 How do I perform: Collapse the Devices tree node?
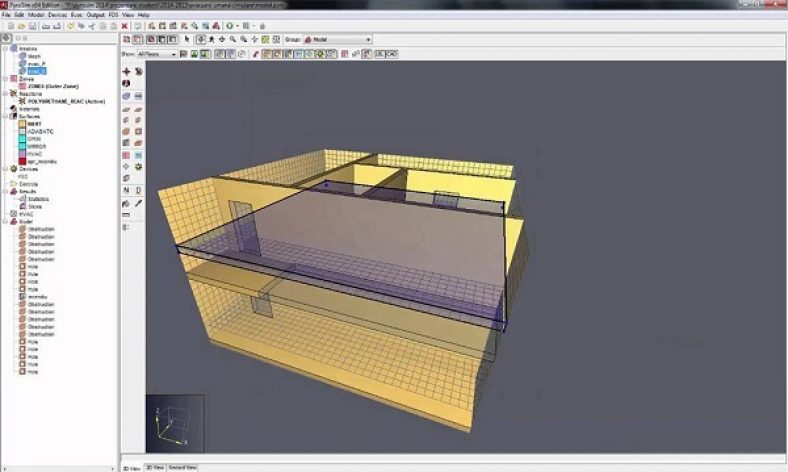tap(6, 169)
